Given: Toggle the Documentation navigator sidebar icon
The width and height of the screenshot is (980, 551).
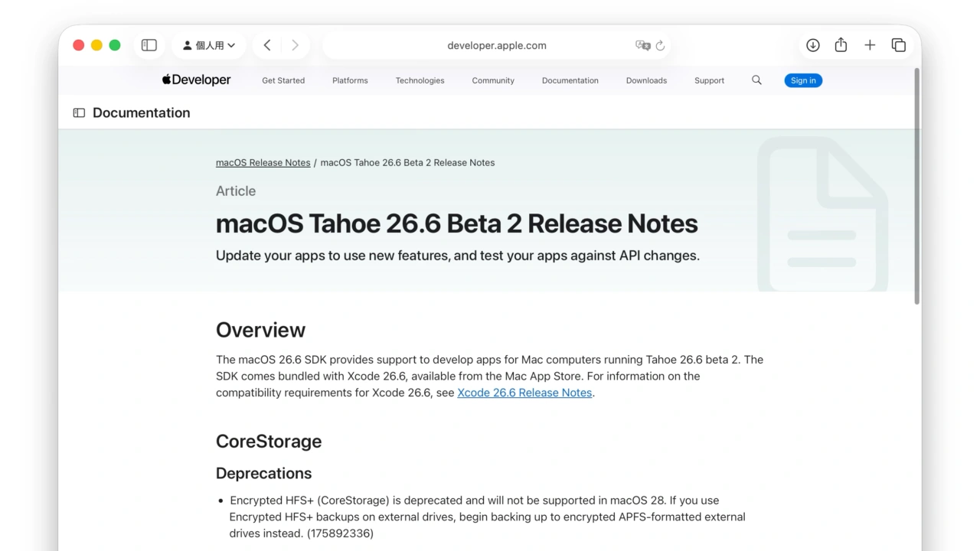Looking at the screenshot, I should point(79,112).
